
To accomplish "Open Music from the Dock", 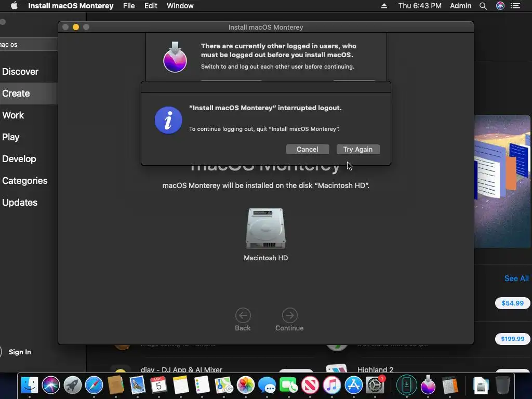I will pyautogui.click(x=332, y=385).
